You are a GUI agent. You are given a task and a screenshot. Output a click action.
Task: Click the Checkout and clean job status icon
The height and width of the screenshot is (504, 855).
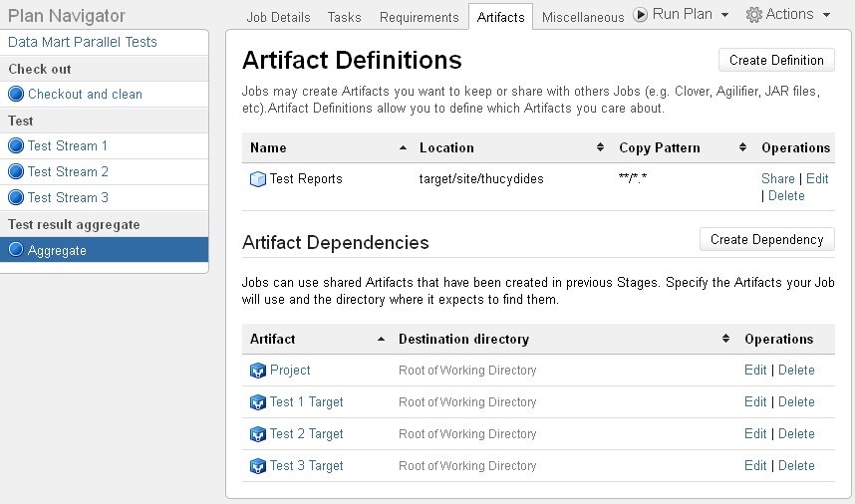[x=16, y=95]
